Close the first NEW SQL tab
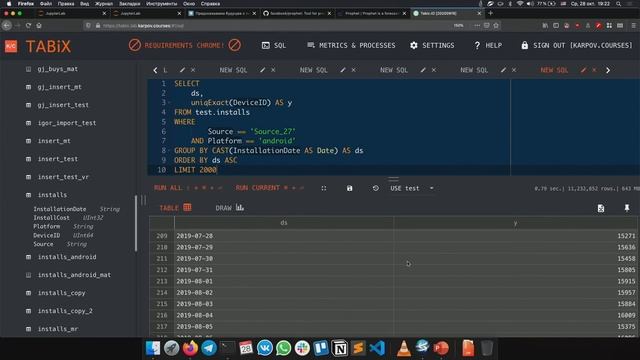 tap(273, 70)
